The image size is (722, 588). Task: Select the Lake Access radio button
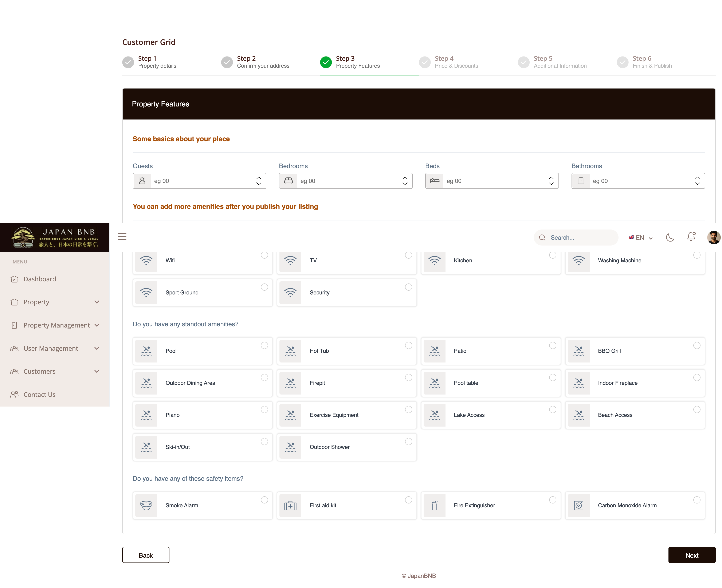coord(553,409)
